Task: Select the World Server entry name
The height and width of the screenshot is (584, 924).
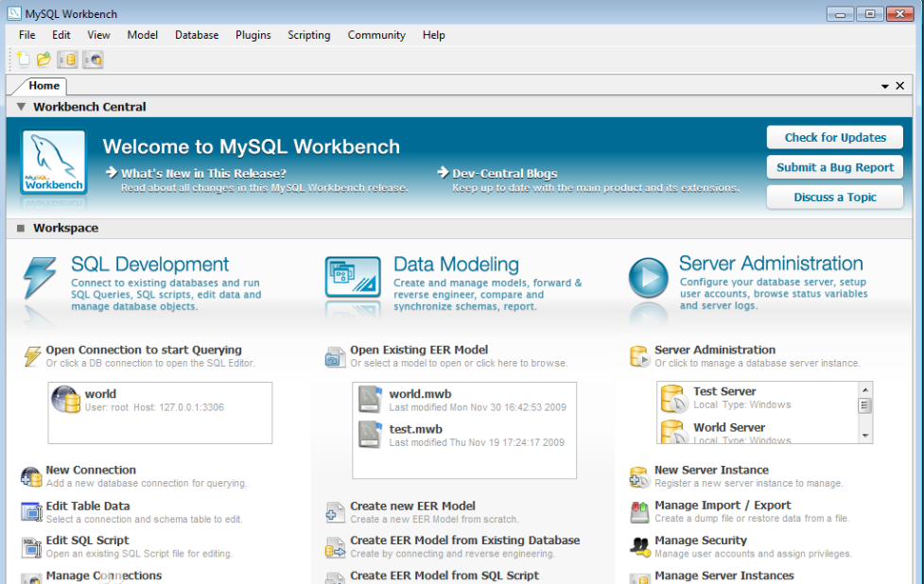Action: 729,428
